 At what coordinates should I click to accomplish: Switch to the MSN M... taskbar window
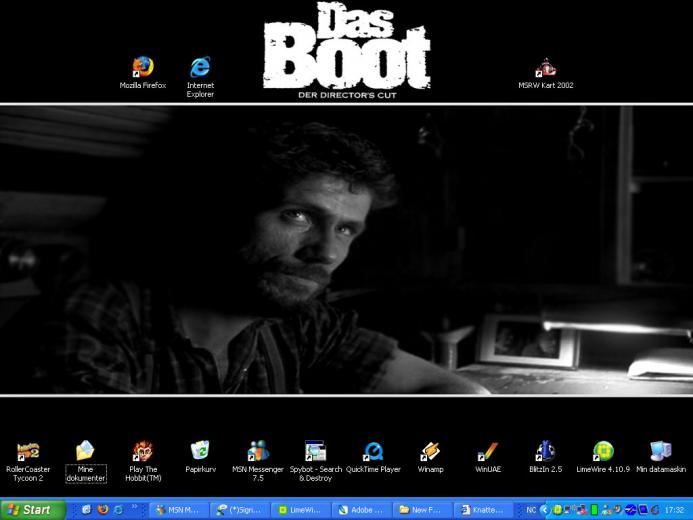coord(178,510)
